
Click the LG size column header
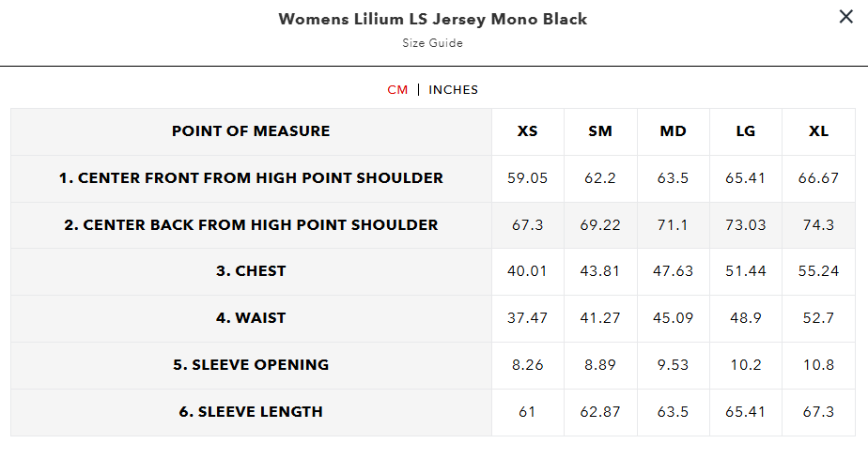point(745,131)
